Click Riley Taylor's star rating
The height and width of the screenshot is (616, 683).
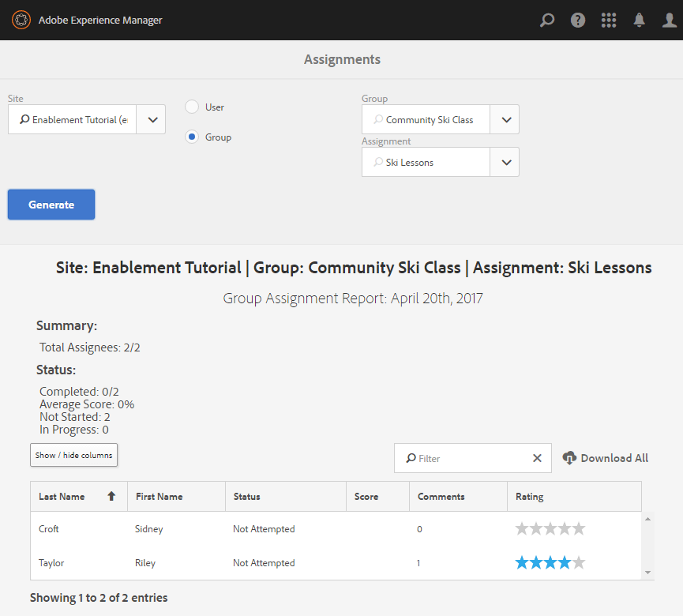(x=550, y=563)
